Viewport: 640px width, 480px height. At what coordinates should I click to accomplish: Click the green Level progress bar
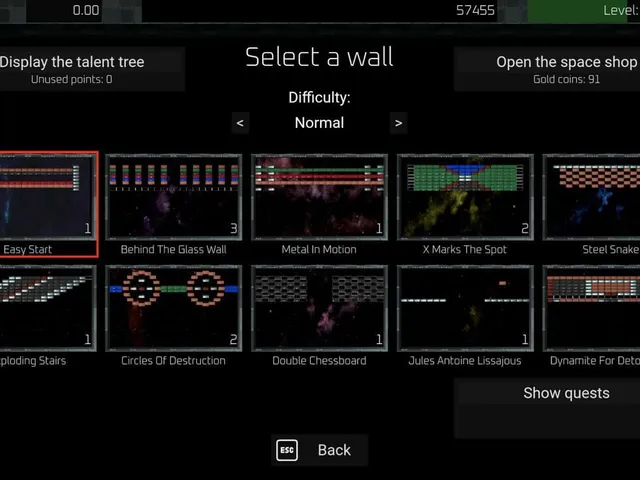click(583, 11)
